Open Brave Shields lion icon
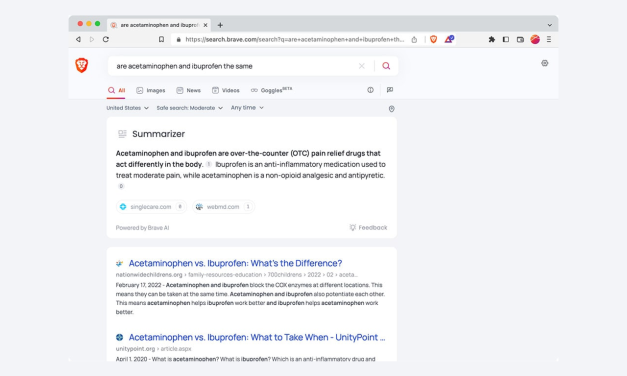 click(x=433, y=39)
